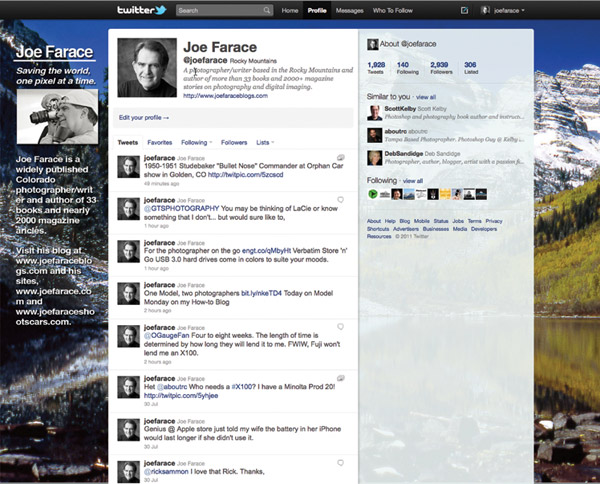The height and width of the screenshot is (484, 600).
Task: Click the bubble icon on the @OGaugeFan tweet
Action: coord(340,326)
